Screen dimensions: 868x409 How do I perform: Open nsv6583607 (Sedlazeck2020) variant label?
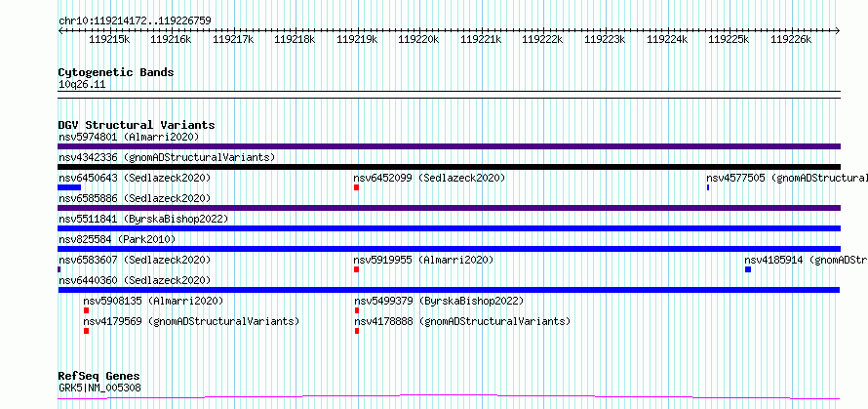tap(135, 260)
